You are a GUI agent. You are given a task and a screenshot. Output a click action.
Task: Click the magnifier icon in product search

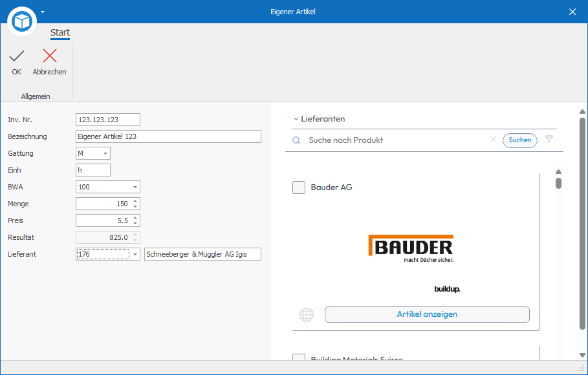coord(296,140)
